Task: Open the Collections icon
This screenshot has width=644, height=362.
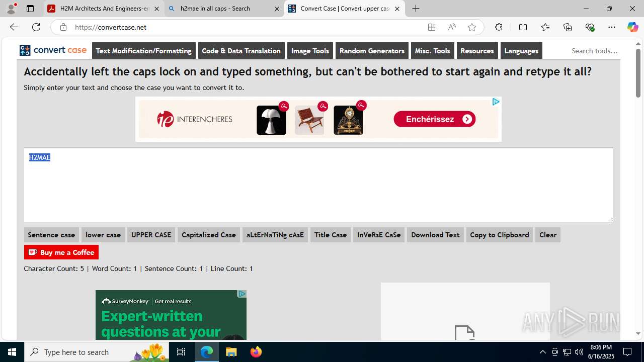Action: tap(568, 27)
